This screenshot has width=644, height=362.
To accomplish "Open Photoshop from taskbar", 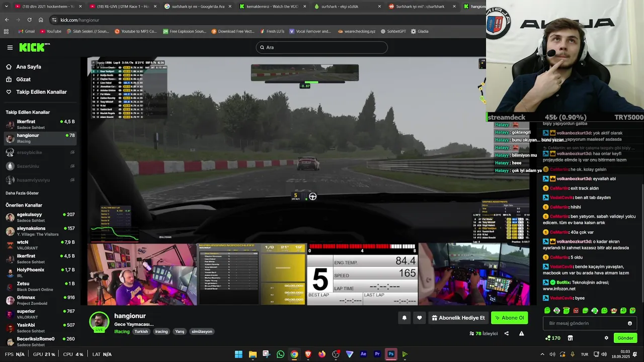I will (x=391, y=354).
